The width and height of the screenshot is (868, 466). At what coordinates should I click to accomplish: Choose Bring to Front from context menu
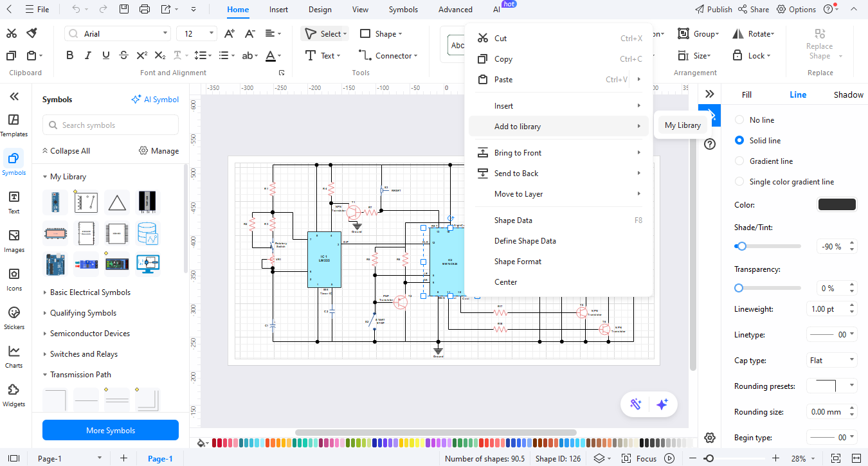click(x=559, y=153)
